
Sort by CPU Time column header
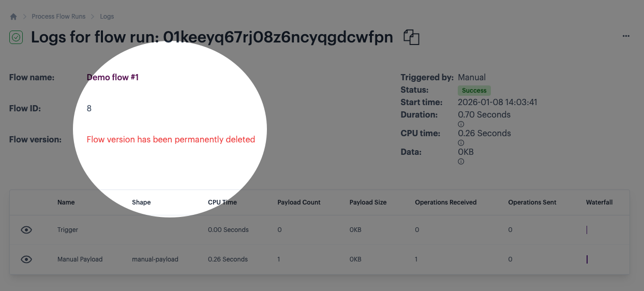[x=222, y=202]
